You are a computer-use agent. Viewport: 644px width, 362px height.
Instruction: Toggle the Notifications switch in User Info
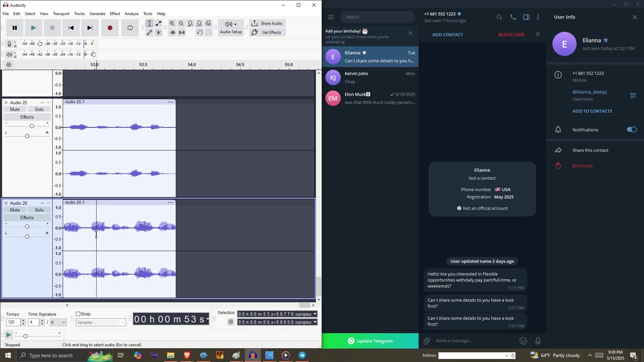tap(632, 130)
